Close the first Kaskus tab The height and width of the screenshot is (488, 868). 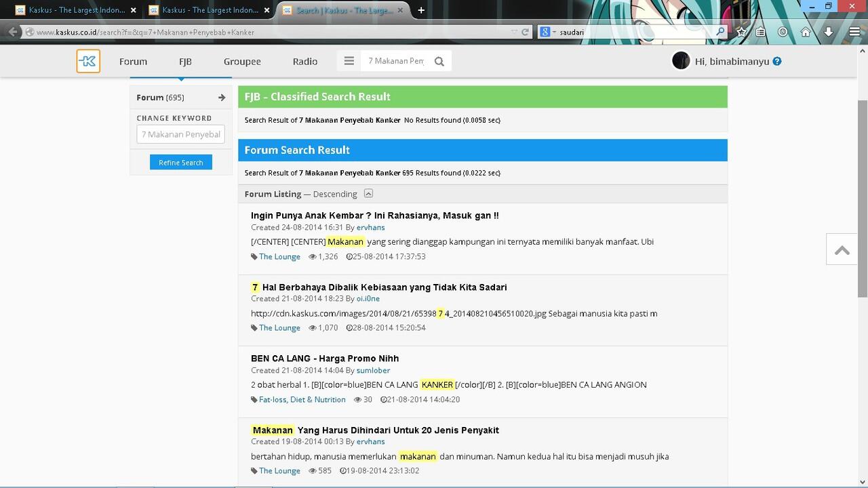(x=134, y=10)
